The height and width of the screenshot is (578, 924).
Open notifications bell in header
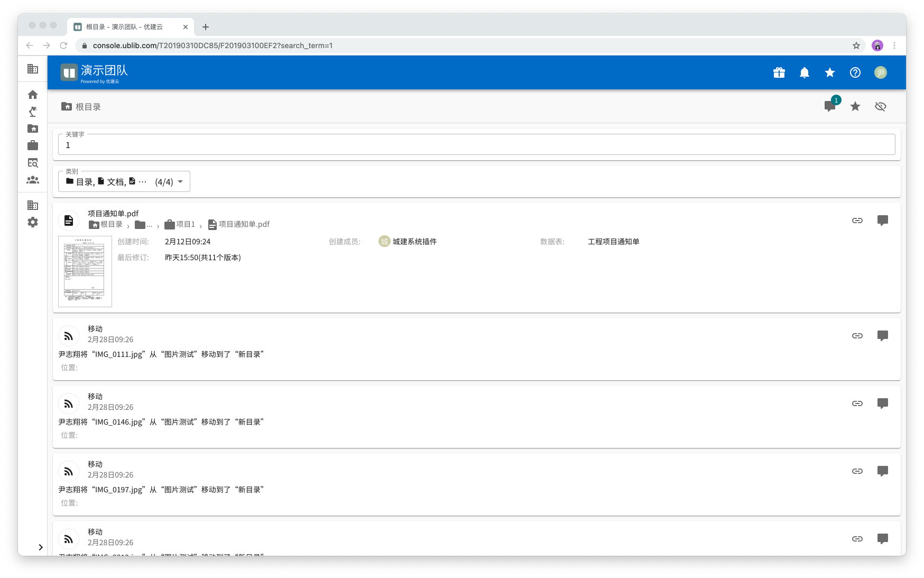[804, 73]
